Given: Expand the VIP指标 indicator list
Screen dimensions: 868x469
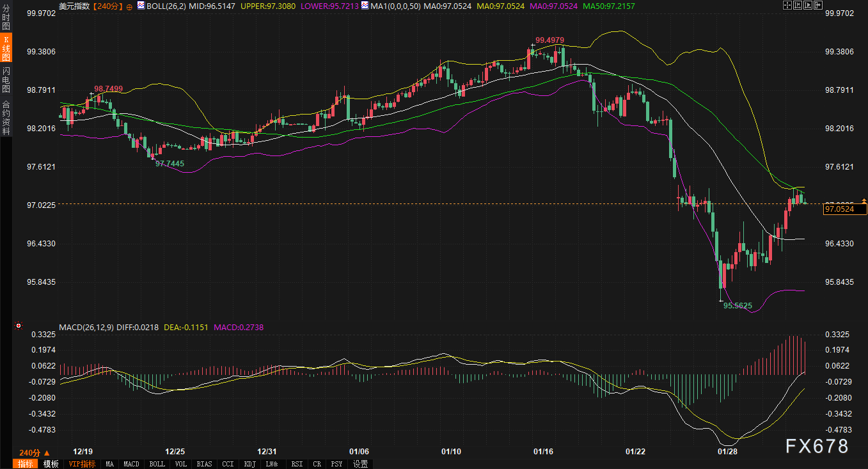Looking at the screenshot, I should (x=82, y=464).
